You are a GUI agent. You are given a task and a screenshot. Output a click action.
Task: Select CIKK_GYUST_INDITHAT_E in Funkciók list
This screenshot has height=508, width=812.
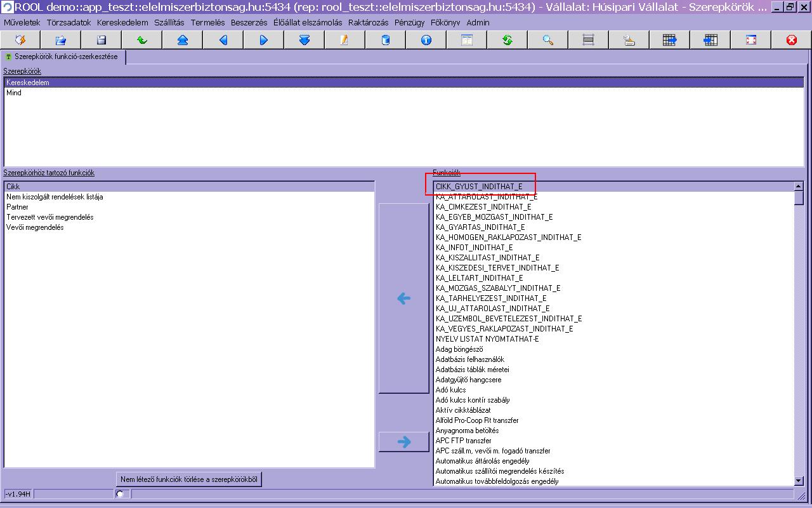[x=614, y=187]
